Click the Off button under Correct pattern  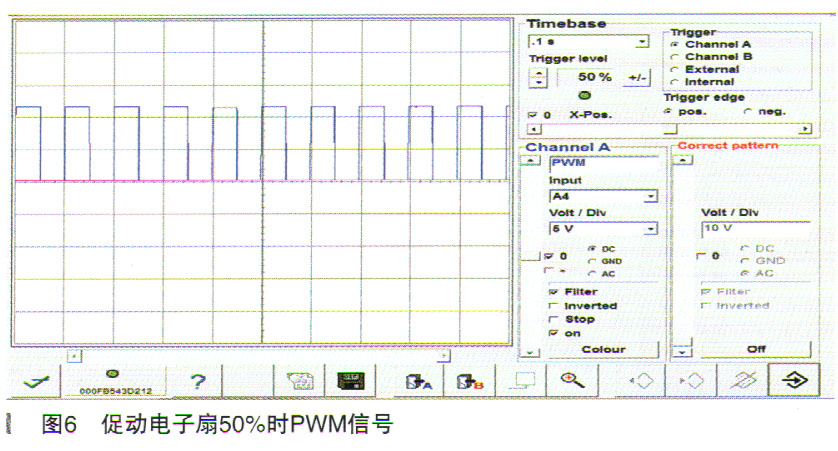tap(756, 349)
